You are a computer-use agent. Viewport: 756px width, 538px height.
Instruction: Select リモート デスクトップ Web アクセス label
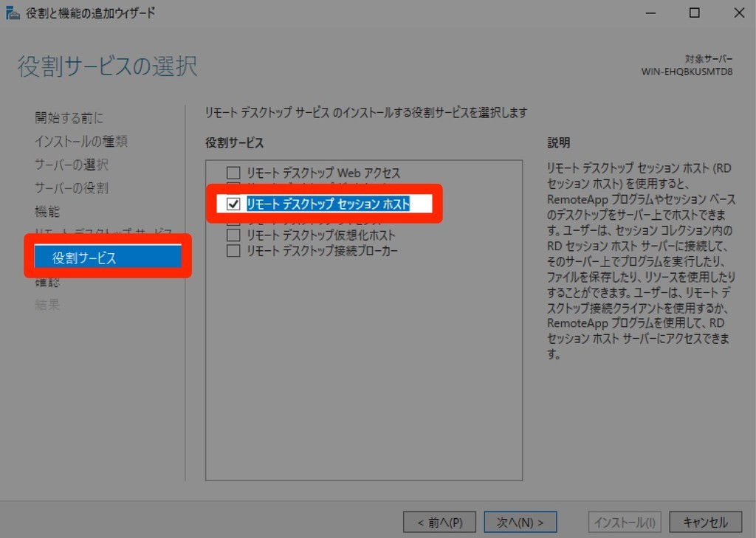[x=323, y=173]
